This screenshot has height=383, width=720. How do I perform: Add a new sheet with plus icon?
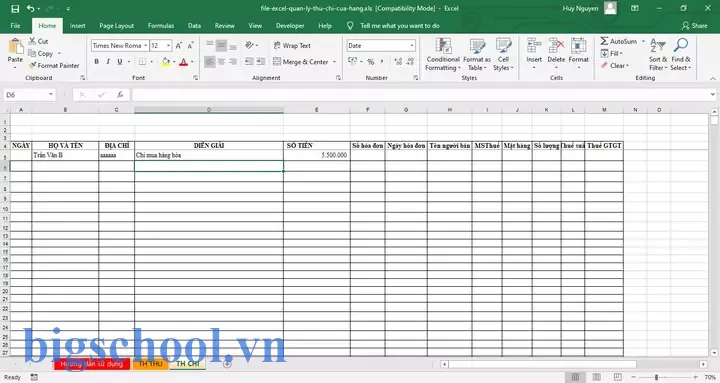(x=227, y=364)
